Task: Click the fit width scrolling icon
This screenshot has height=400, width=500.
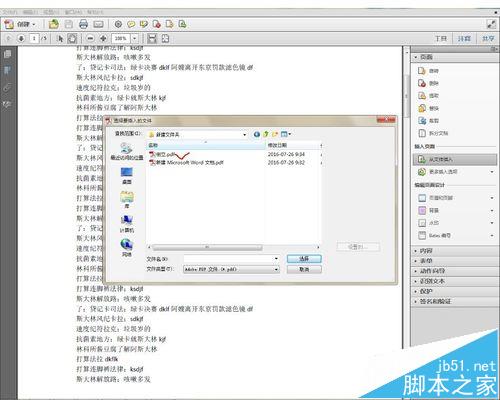Action: coord(152,38)
